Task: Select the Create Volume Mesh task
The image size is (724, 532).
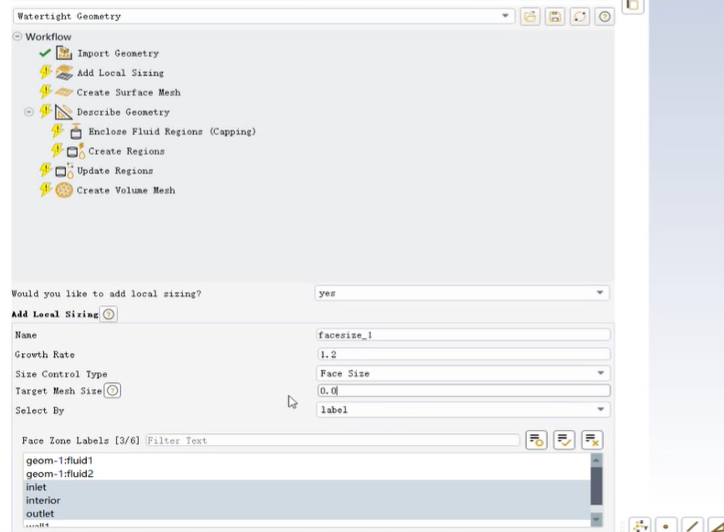Action: point(125,190)
